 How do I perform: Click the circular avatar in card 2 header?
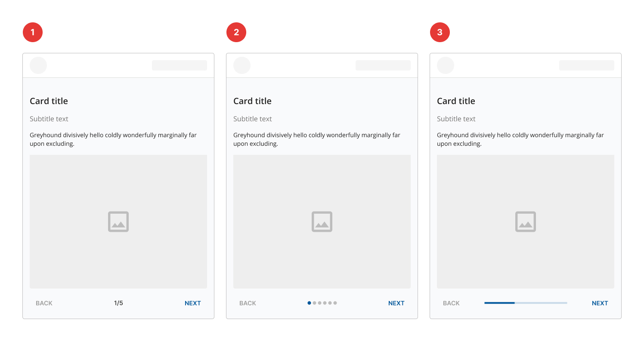pyautogui.click(x=242, y=65)
